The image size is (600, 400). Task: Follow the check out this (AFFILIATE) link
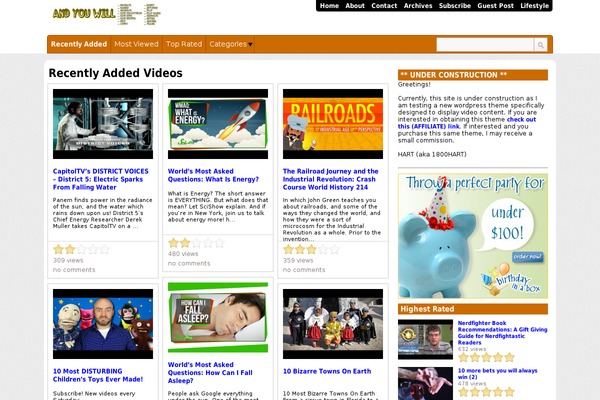tap(467, 123)
